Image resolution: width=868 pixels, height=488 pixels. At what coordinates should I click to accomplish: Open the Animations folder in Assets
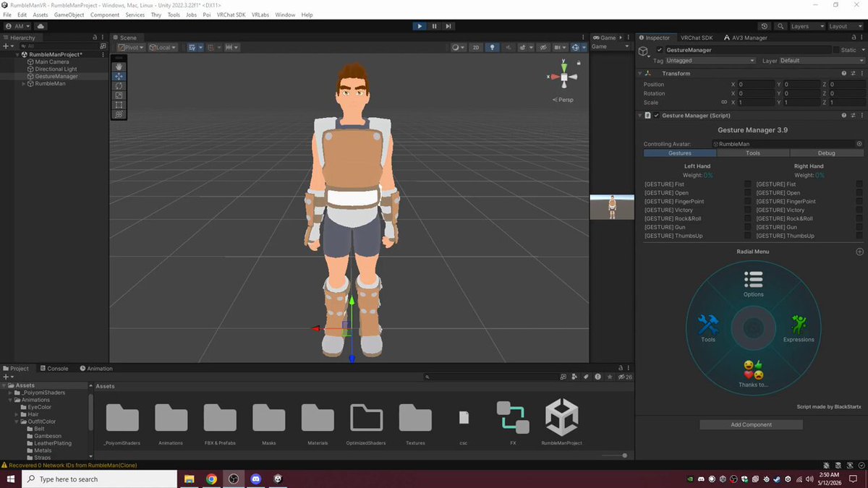[171, 422]
